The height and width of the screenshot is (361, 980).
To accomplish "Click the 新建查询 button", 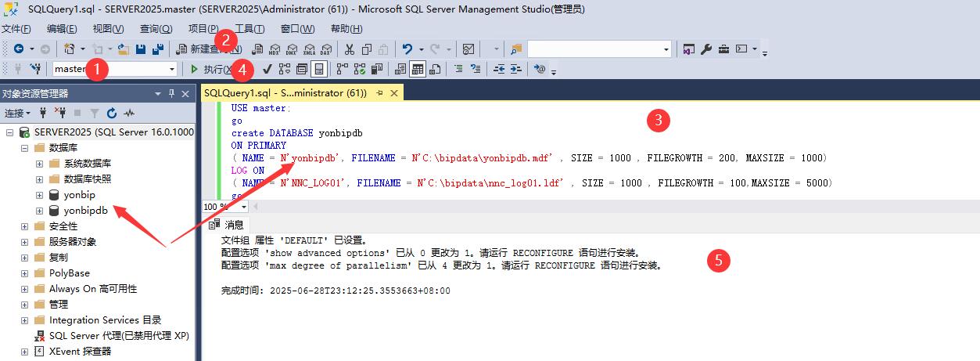I will click(x=210, y=49).
